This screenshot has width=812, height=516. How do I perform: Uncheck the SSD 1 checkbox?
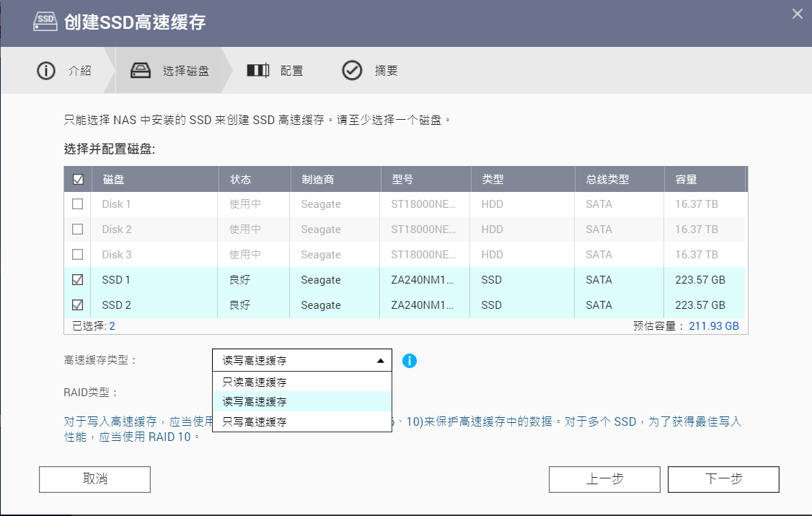78,280
